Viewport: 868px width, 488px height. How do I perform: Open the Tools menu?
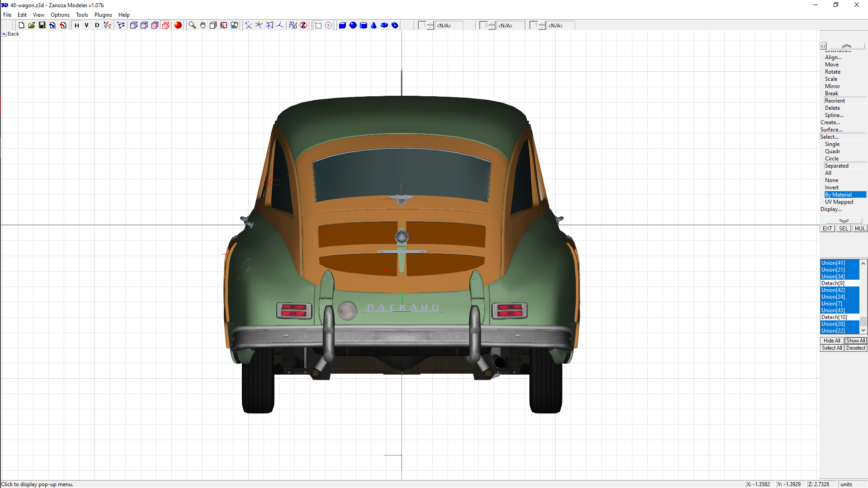tap(82, 15)
